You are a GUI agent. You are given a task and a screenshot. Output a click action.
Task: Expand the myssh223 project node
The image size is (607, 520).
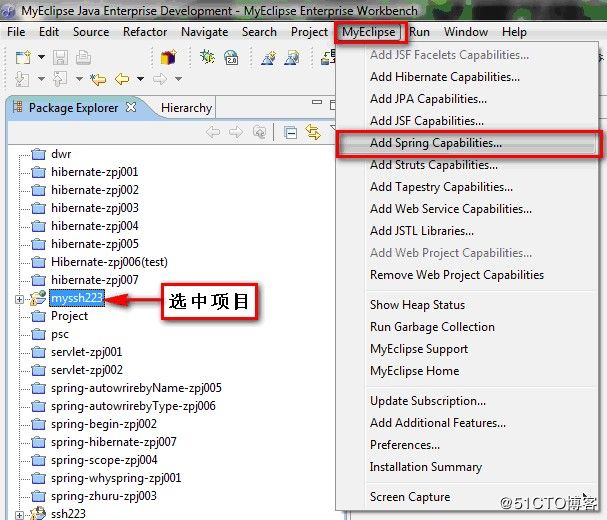(x=19, y=299)
